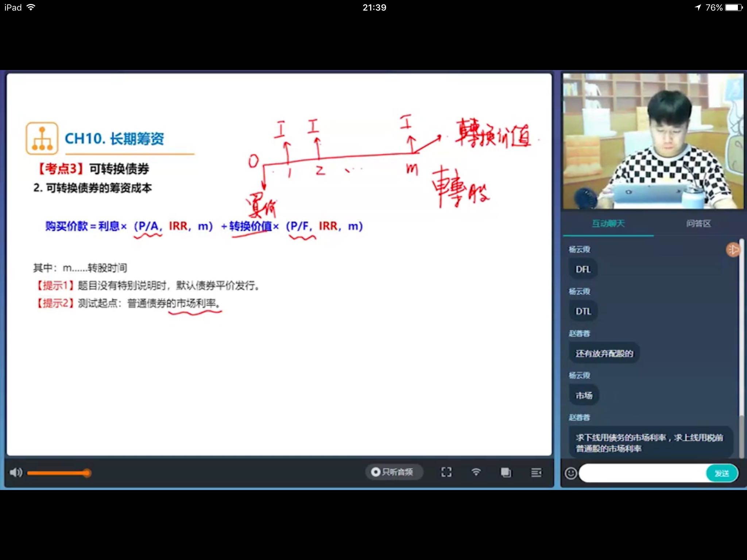Switch to 互动聊天 chat tab
747x560 pixels.
608,223
